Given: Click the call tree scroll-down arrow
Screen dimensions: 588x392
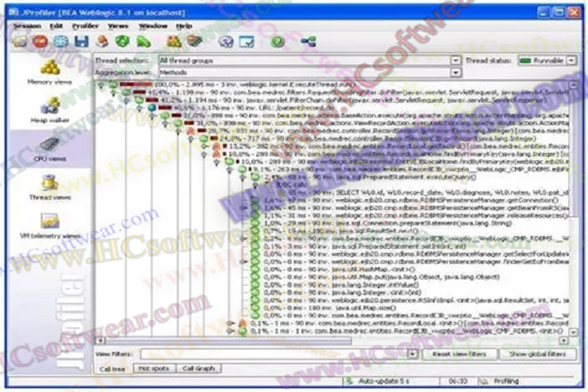Looking at the screenshot, I should tap(573, 332).
